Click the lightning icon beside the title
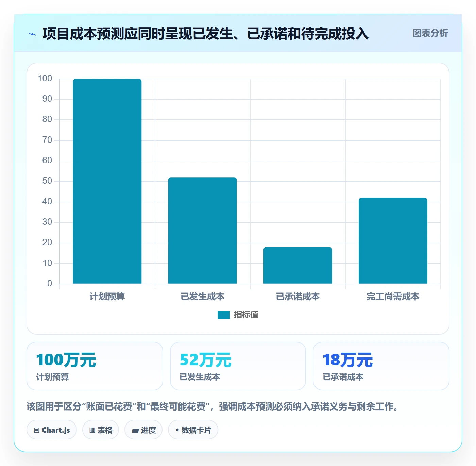The height and width of the screenshot is (466, 476). [x=32, y=34]
